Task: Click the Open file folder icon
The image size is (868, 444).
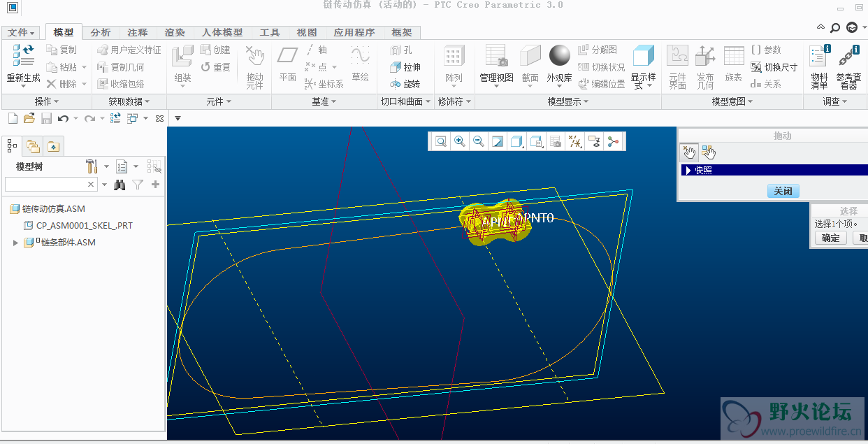Action: point(29,118)
